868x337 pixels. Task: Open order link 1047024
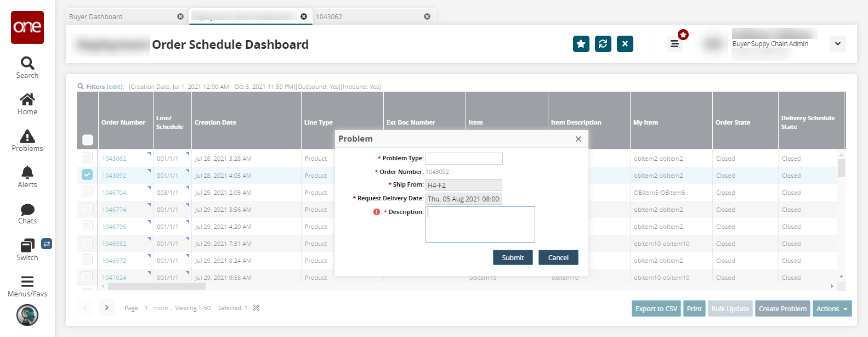click(114, 278)
